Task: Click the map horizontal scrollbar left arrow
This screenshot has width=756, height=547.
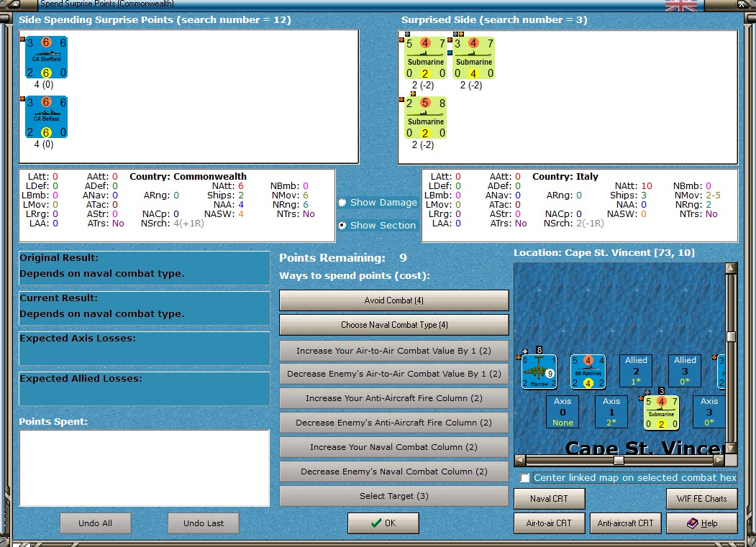Action: [520, 460]
